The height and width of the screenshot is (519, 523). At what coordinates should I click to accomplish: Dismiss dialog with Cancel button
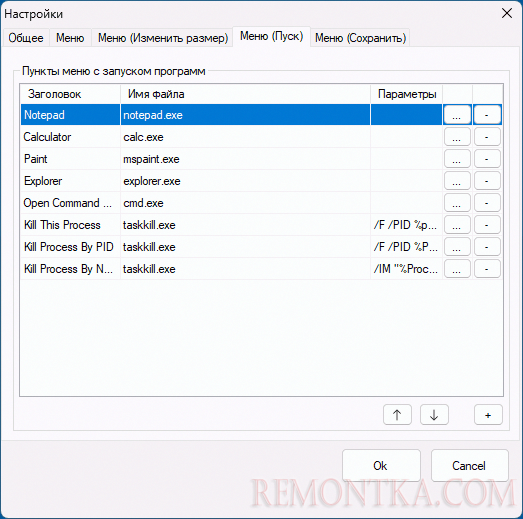coord(470,465)
